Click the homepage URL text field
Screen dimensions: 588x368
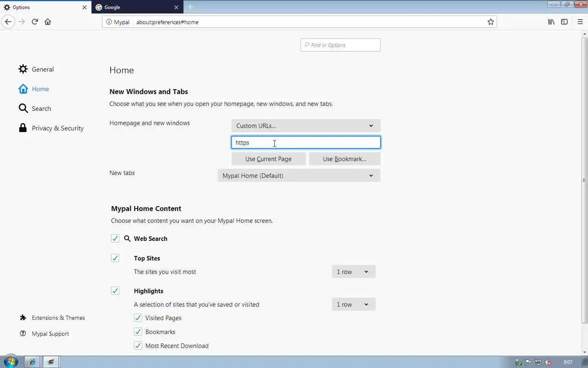306,142
